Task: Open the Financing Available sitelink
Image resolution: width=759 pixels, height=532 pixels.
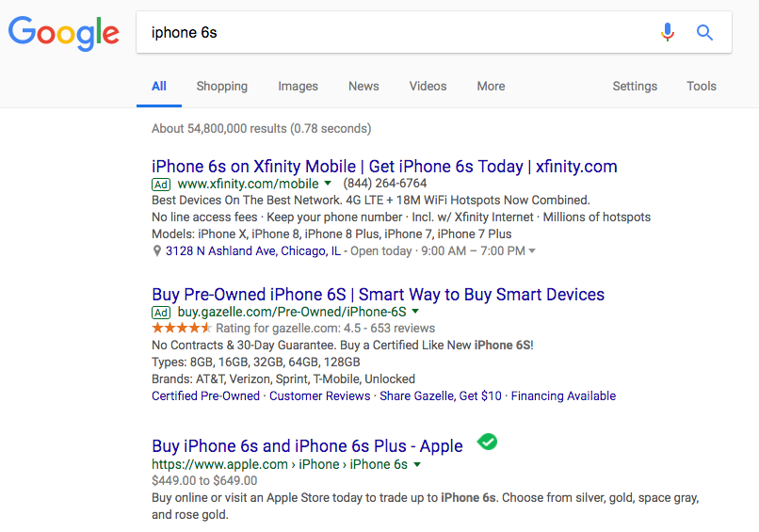Action: click(x=563, y=396)
